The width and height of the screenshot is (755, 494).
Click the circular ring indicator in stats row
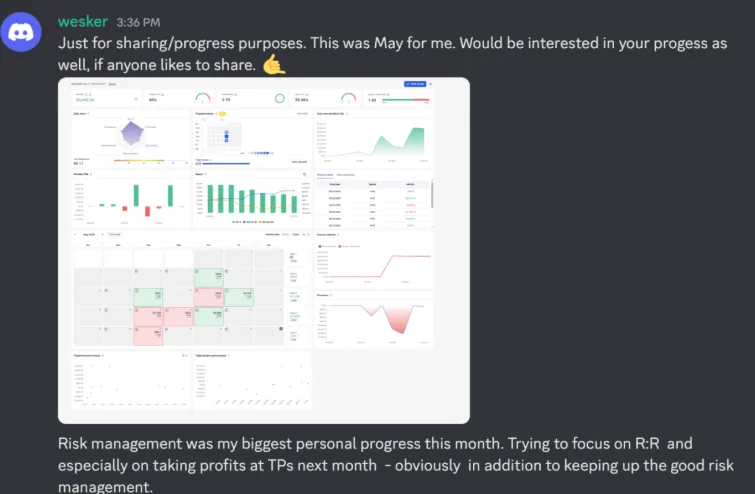279,99
